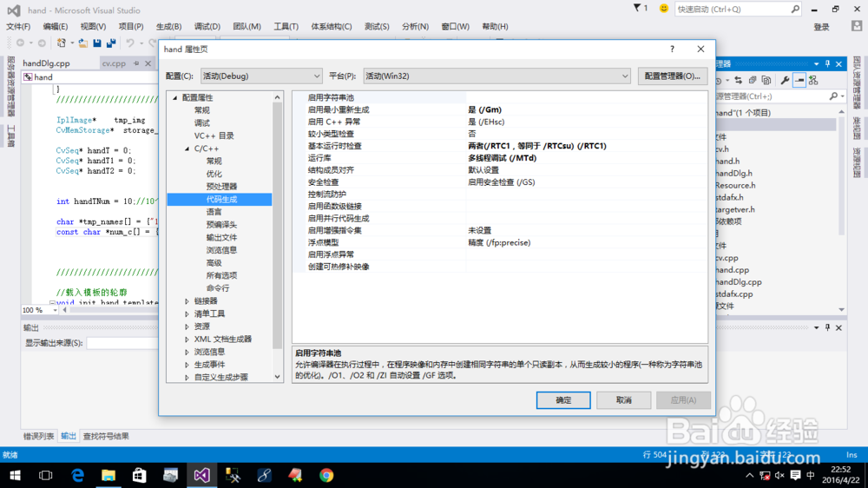Click the New Project toolbar icon
Screen dimensions: 868x488
62,43
